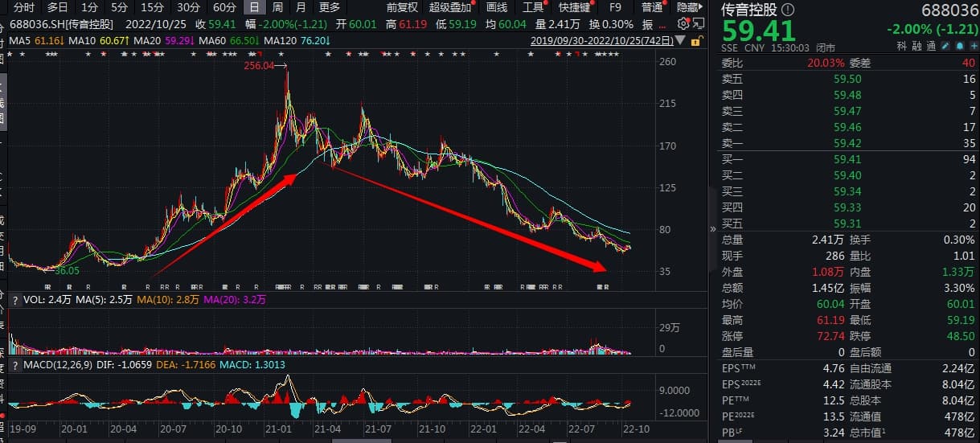Open the 快捷键 shortcuts menu
This screenshot has width=980, height=443.
575,7
